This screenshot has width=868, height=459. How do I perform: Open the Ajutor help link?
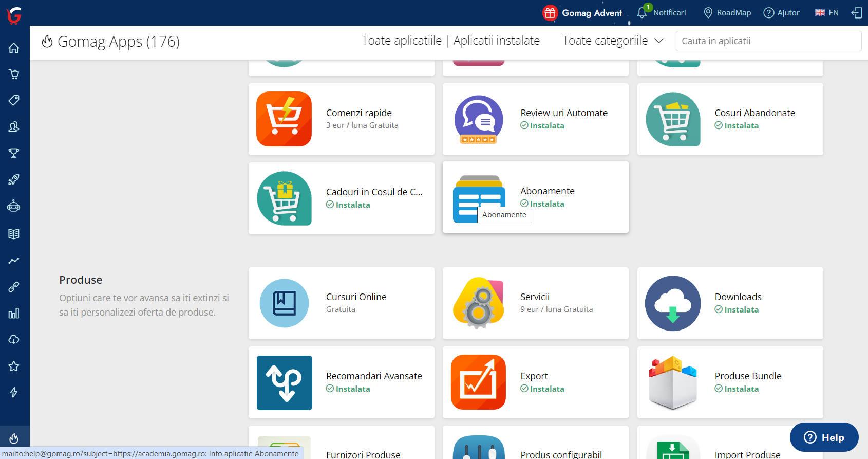point(782,13)
